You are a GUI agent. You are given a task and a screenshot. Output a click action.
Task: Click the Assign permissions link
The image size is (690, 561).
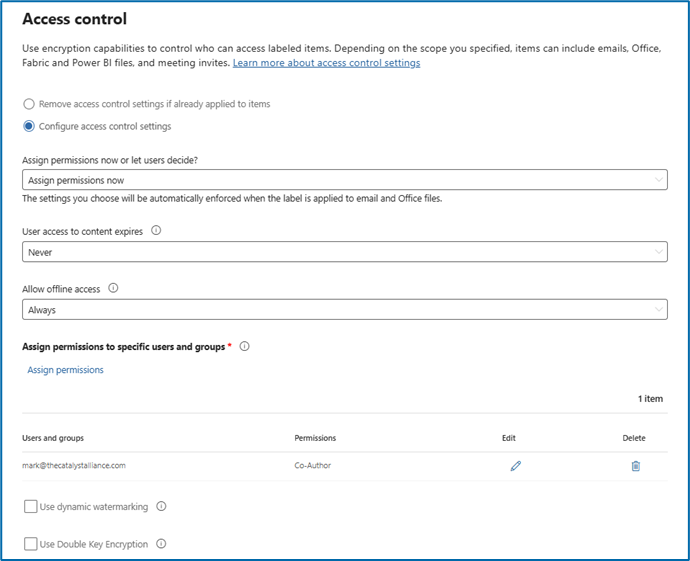(x=65, y=370)
